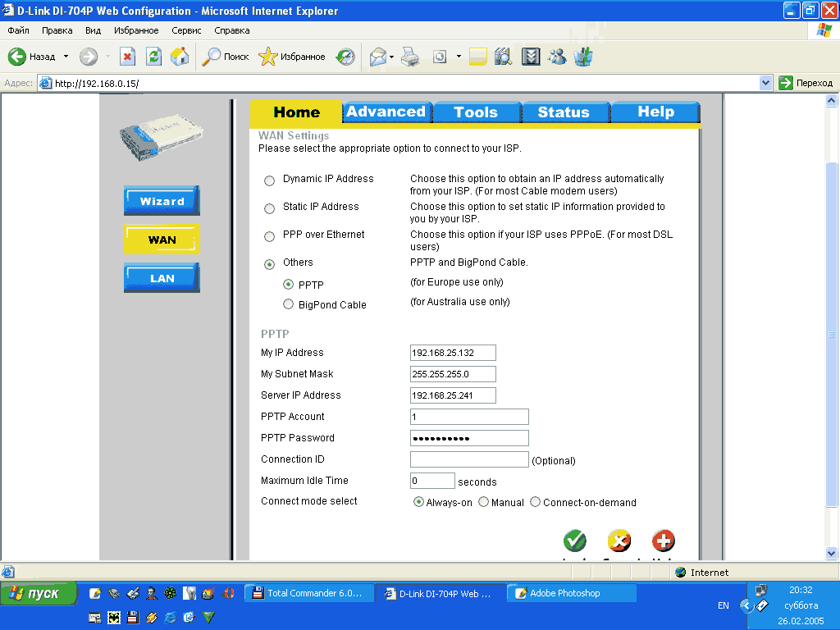Open the Сервис menu
This screenshot has width=840, height=630.
click(186, 30)
